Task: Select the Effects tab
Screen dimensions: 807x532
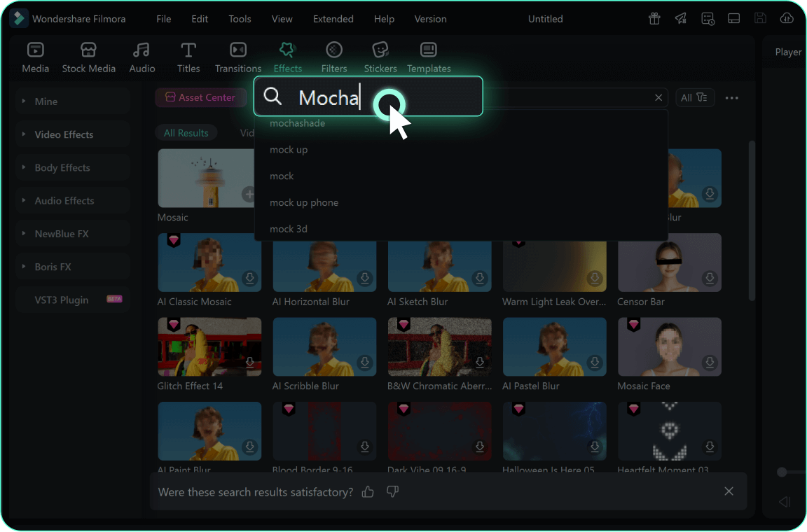Action: [x=287, y=57]
